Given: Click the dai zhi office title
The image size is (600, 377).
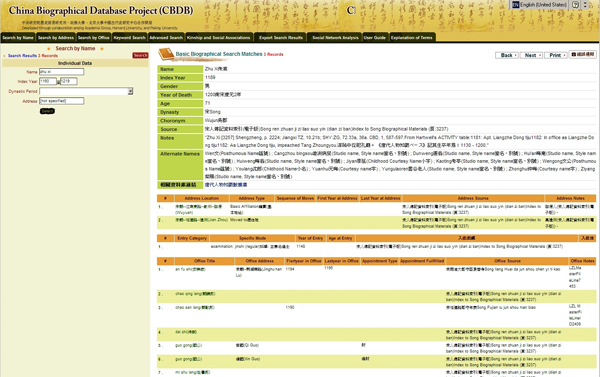Looking at the screenshot, I should click(x=186, y=332).
